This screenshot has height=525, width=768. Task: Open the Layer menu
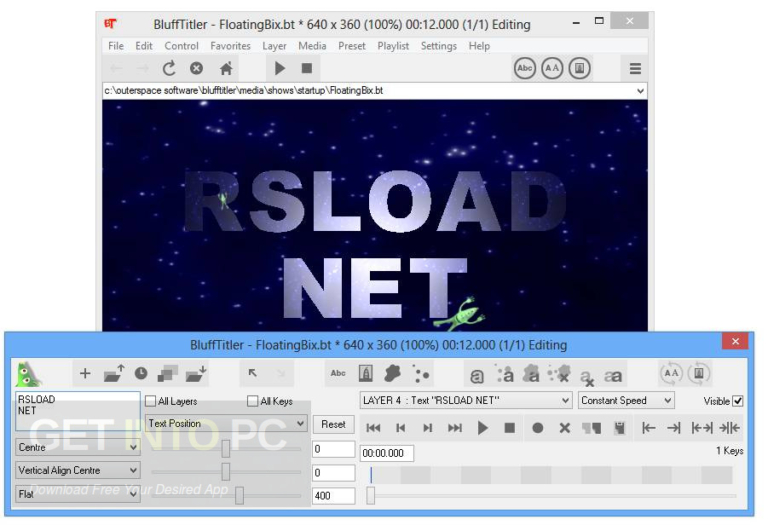point(274,46)
